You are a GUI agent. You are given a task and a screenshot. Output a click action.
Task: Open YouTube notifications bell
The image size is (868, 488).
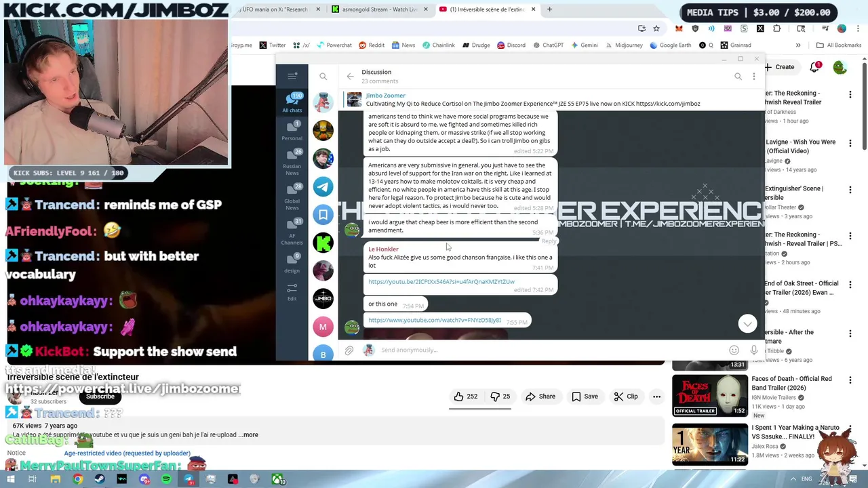[x=815, y=67]
